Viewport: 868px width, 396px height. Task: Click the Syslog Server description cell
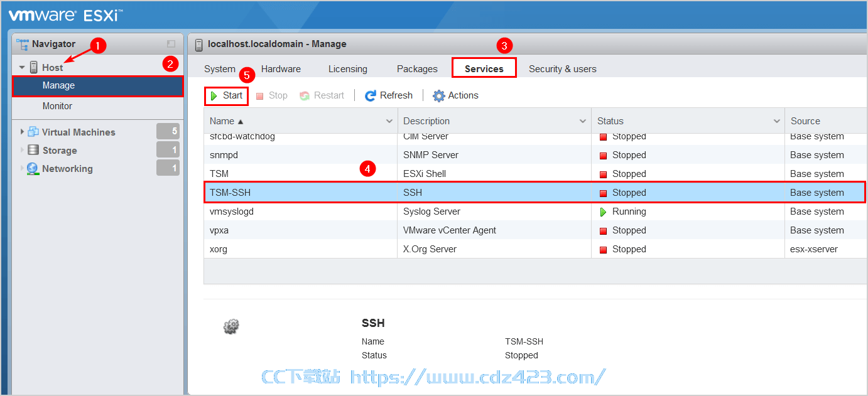click(494, 211)
